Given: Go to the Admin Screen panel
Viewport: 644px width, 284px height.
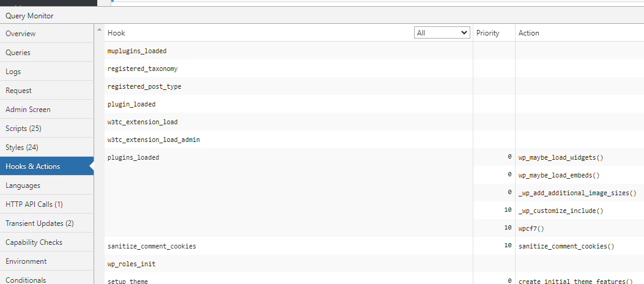Looking at the screenshot, I should point(47,110).
